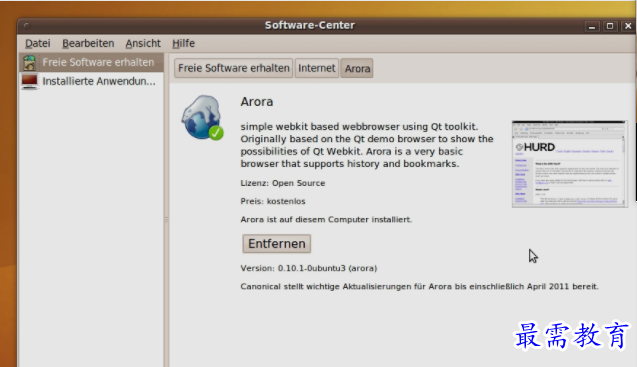Select Freie Software erhalten in sidebar
Image resolution: width=637 pixels, height=367 pixels.
pyautogui.click(x=91, y=63)
